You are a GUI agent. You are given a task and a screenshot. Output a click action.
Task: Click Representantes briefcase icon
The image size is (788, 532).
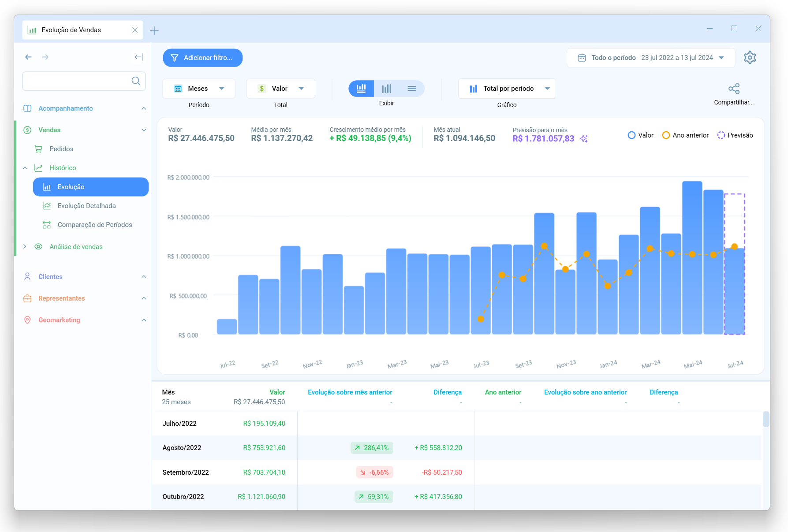[x=27, y=298]
